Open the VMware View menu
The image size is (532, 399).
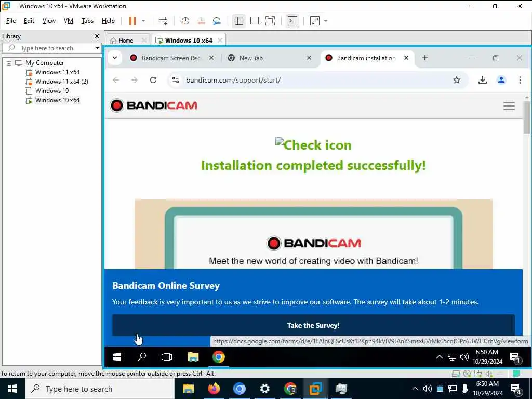pos(49,21)
